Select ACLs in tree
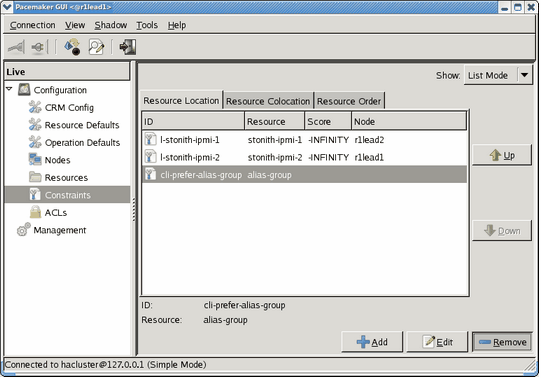 pyautogui.click(x=56, y=212)
